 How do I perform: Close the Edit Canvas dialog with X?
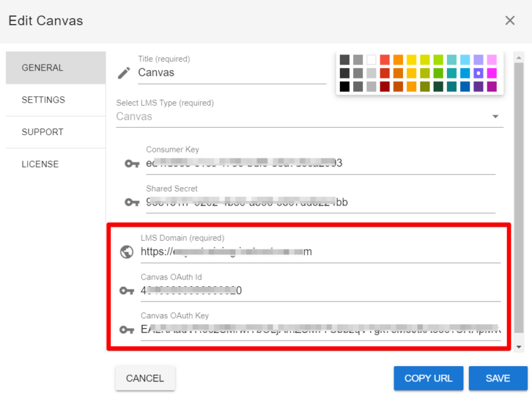pyautogui.click(x=510, y=21)
